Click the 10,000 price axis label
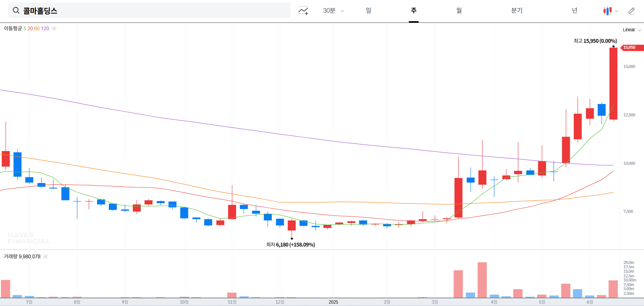Screen dimensions: 644x306 [x=629, y=163]
